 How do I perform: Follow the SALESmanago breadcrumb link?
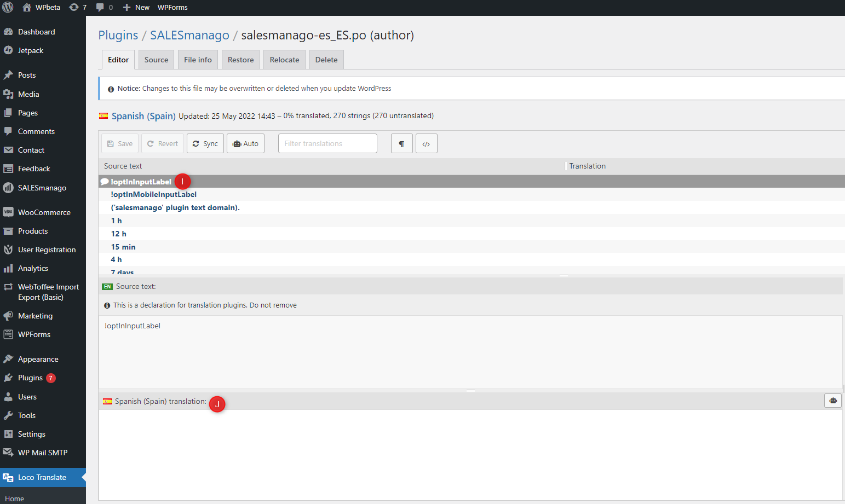189,35
